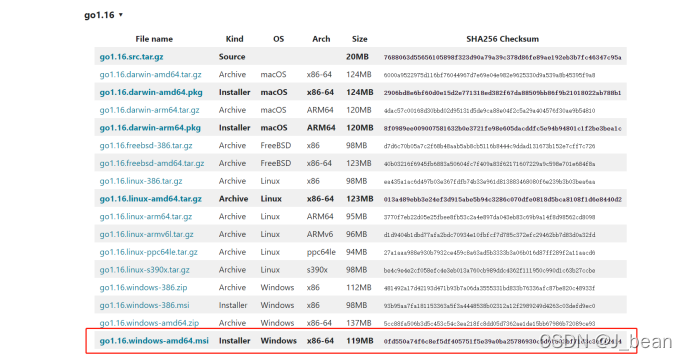Select the 20MB size of src.tar.gz

[x=357, y=57]
